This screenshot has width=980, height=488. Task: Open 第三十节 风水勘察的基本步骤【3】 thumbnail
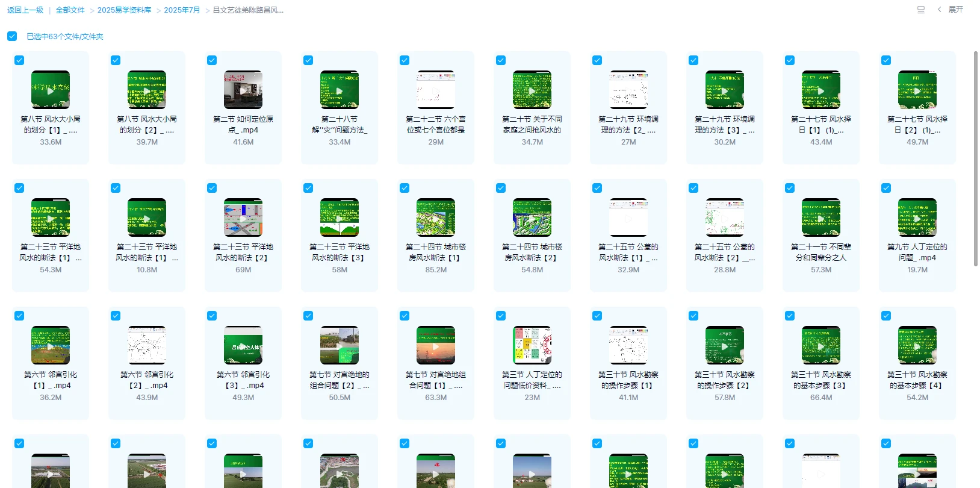tap(821, 345)
